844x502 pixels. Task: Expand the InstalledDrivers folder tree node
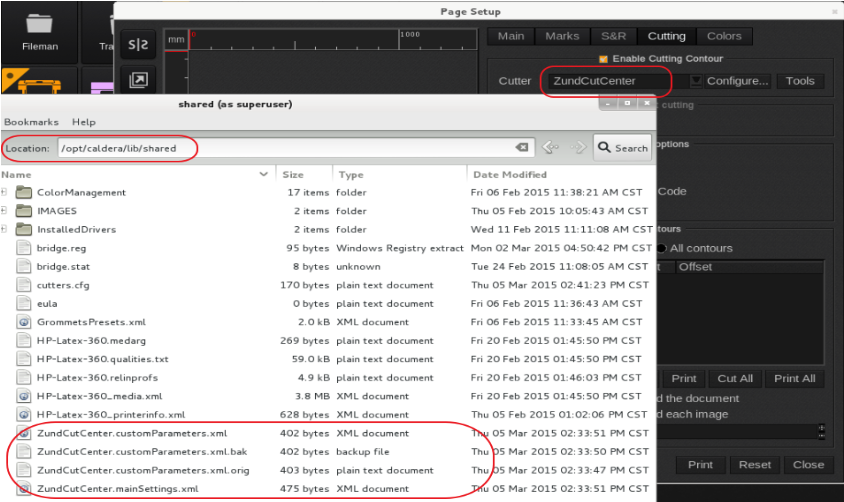point(5,229)
